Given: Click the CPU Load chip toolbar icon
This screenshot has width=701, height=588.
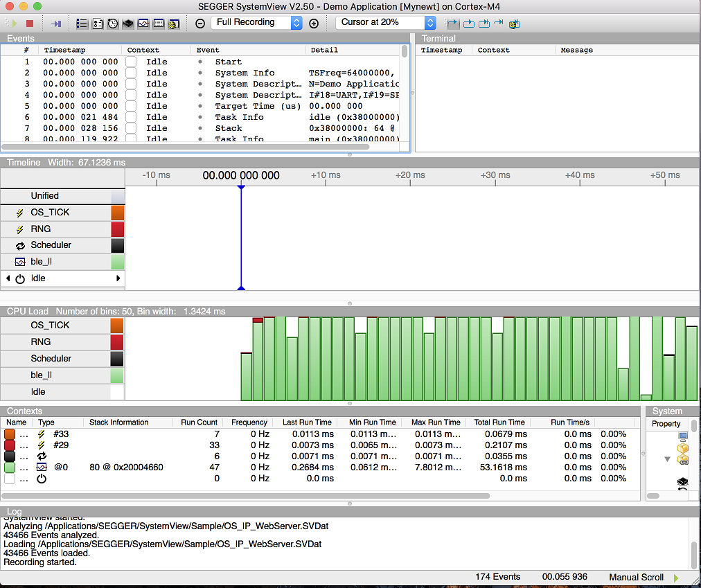Looking at the screenshot, I should (x=127, y=24).
